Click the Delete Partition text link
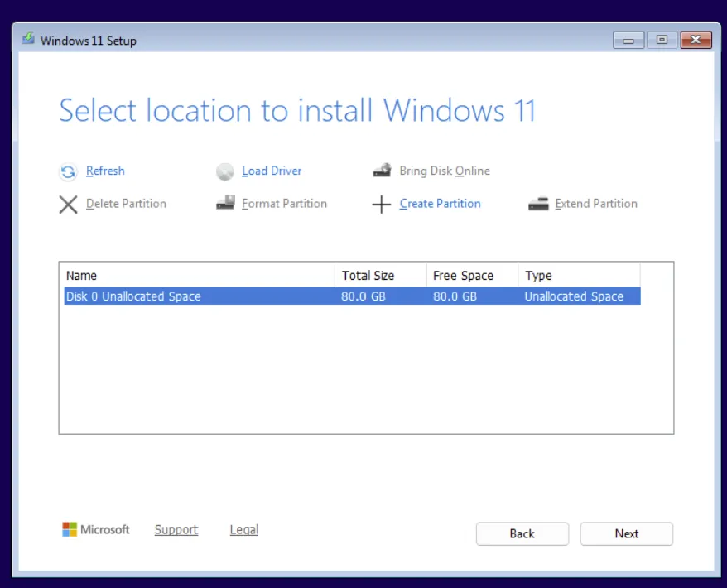This screenshot has width=727, height=588. click(126, 204)
